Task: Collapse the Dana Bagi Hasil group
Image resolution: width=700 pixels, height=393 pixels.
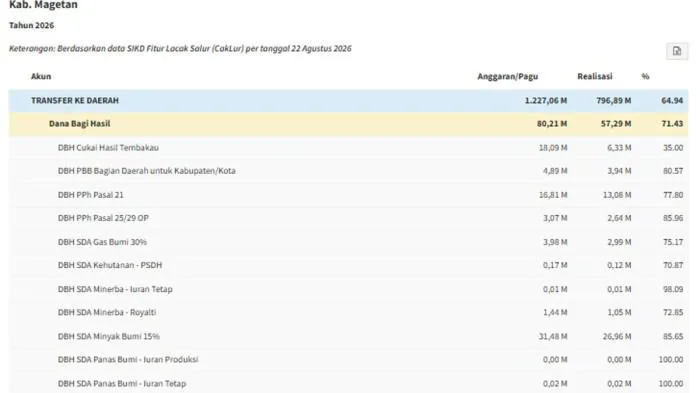Action: (x=348, y=124)
